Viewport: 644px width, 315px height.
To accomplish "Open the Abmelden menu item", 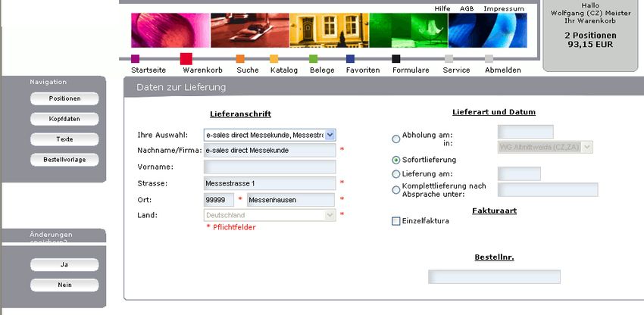I will pyautogui.click(x=502, y=70).
